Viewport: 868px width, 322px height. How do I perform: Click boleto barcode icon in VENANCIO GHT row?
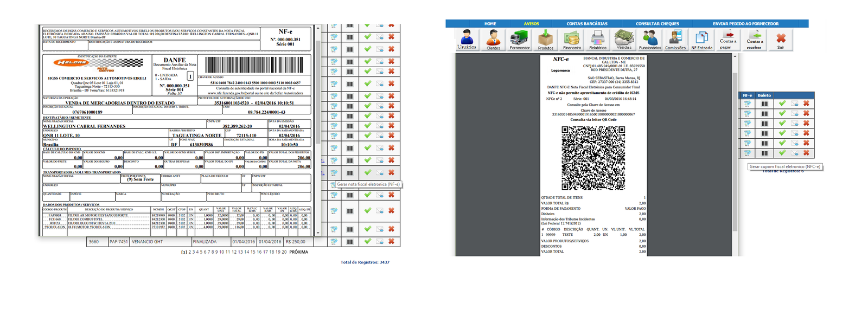coord(350,242)
